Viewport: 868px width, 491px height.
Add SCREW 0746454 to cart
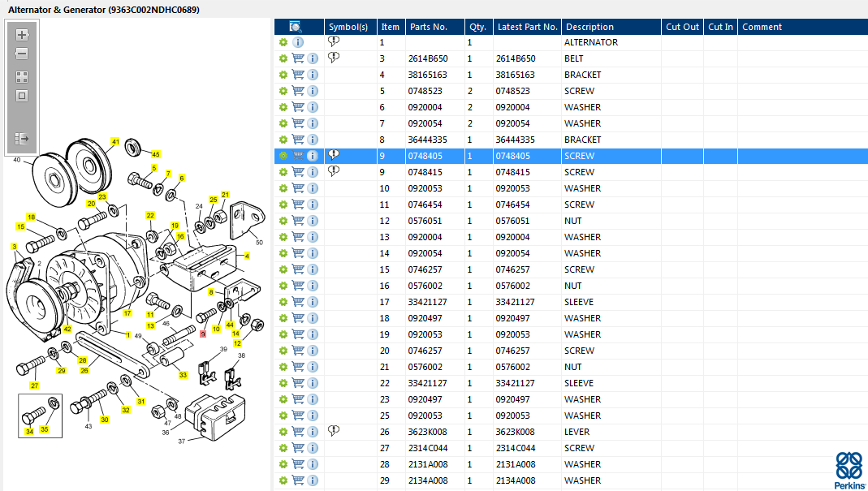298,205
